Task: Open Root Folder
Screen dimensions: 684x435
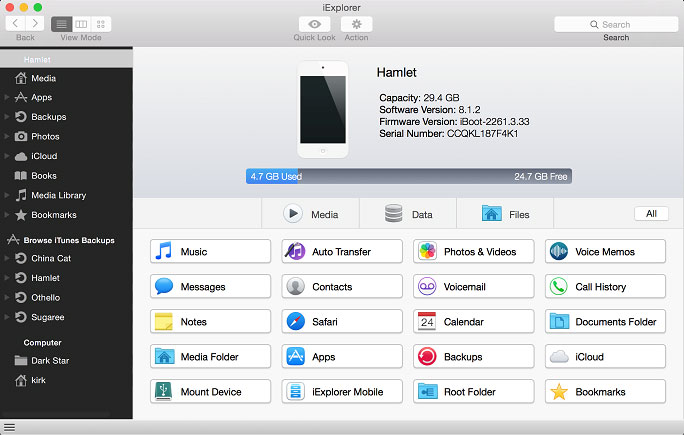Action: pos(473,391)
